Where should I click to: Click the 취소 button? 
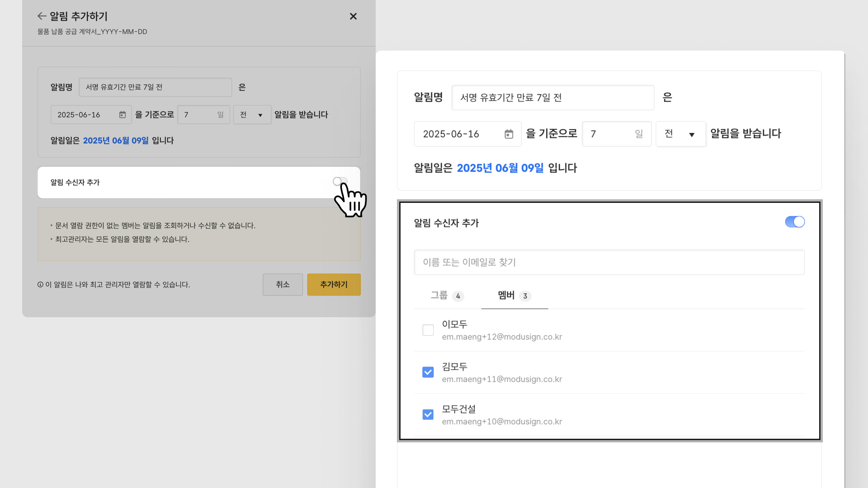pyautogui.click(x=282, y=285)
